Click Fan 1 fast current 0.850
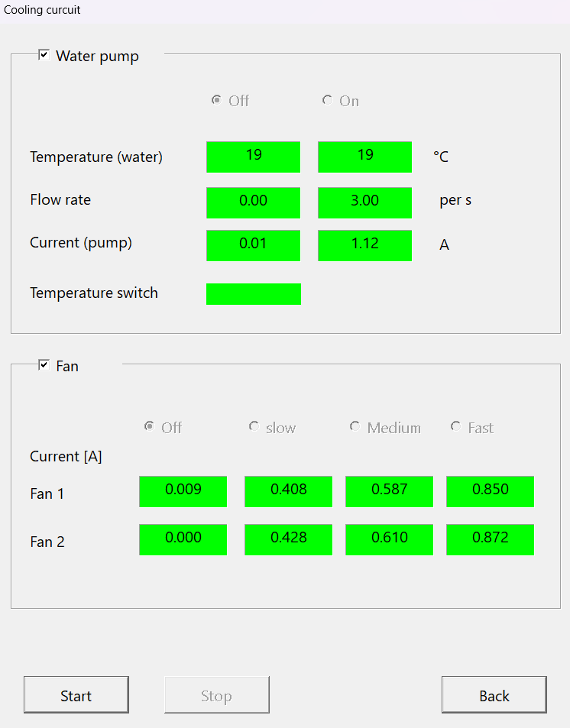The height and width of the screenshot is (728, 570). pos(490,491)
